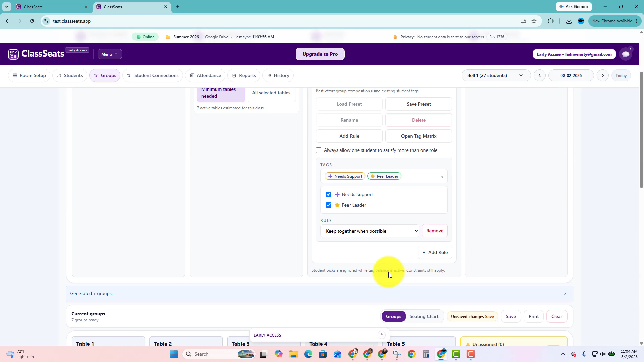Reload the page with refresh icon
Screen dimensions: 644x362
(x=32, y=21)
